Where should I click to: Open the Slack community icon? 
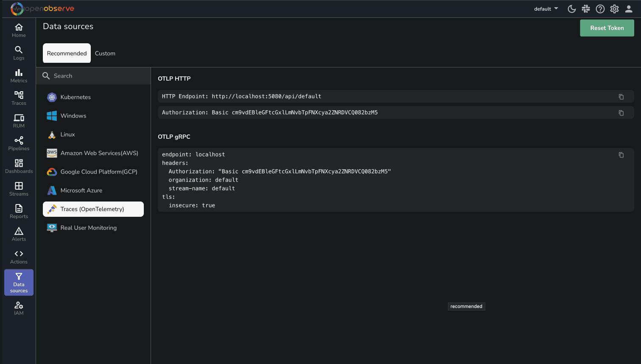point(586,9)
